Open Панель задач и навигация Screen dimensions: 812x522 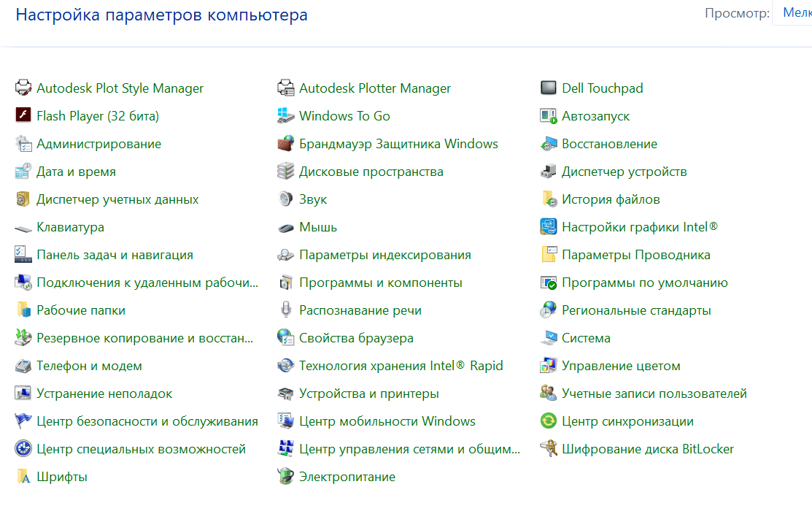115,255
